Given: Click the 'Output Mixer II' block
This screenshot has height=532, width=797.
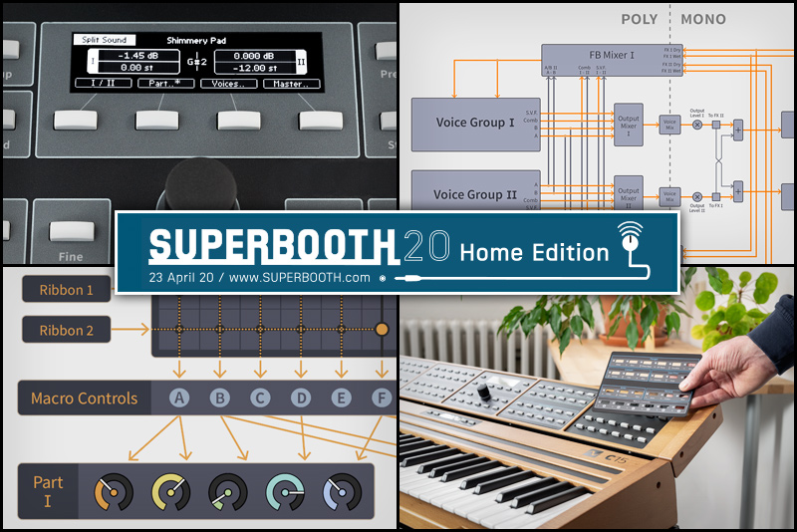Looking at the screenshot, I should click(629, 193).
